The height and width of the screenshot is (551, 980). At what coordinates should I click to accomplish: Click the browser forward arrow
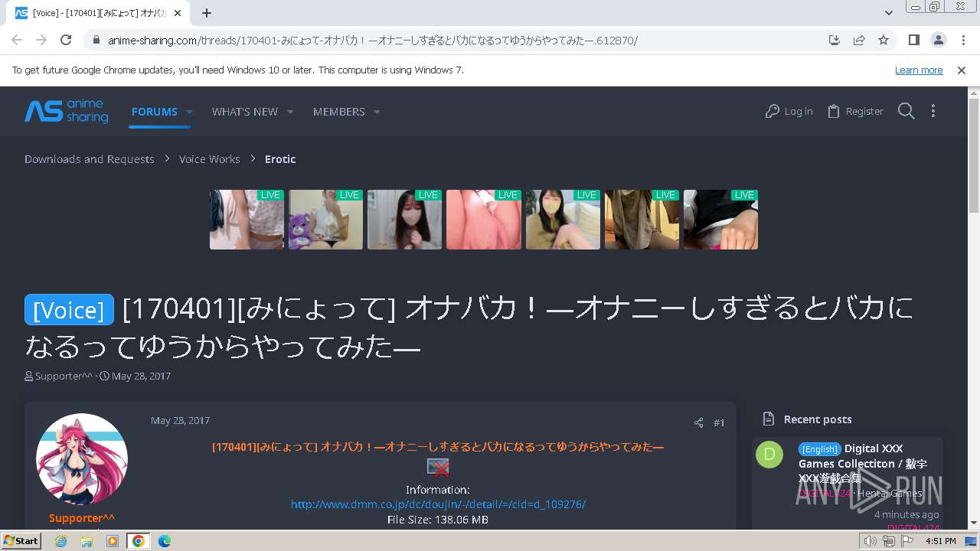[41, 40]
